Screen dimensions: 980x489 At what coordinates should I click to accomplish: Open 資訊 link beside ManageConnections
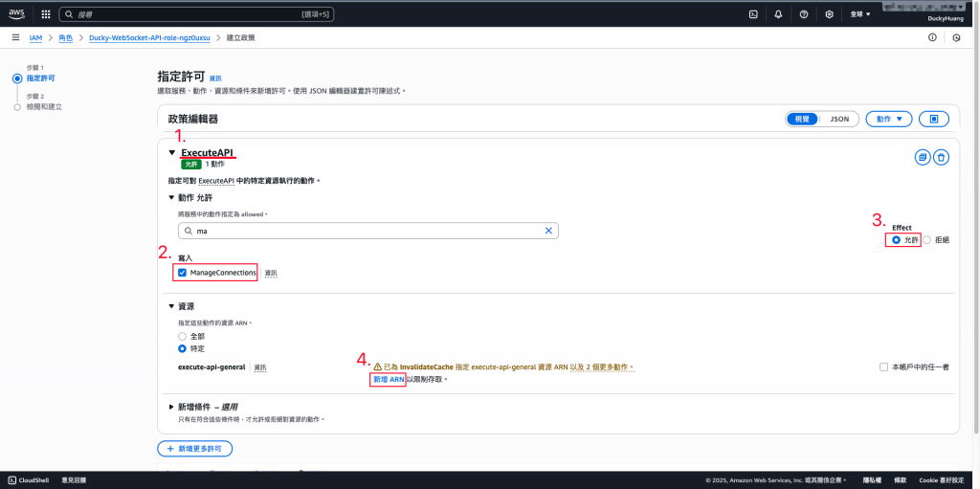pyautogui.click(x=271, y=274)
